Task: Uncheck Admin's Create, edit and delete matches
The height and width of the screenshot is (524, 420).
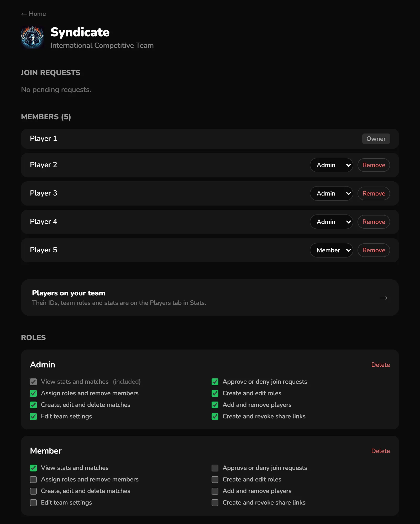Action: tap(33, 405)
